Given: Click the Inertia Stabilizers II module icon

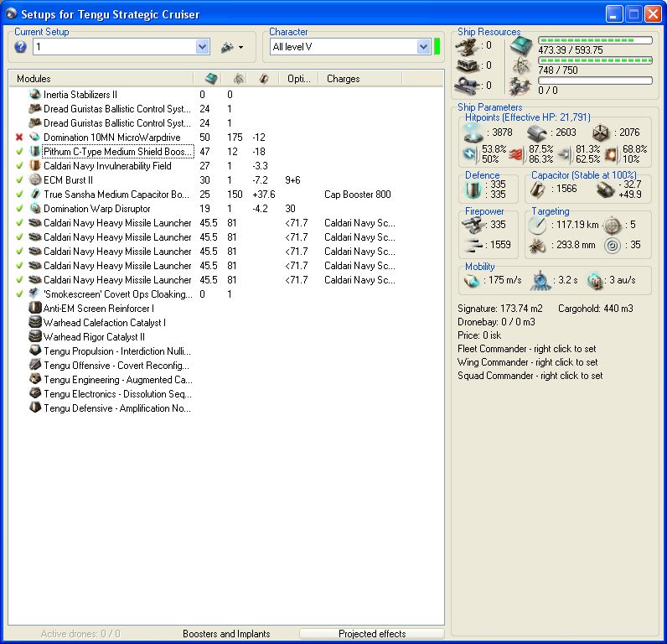Looking at the screenshot, I should tap(35, 94).
